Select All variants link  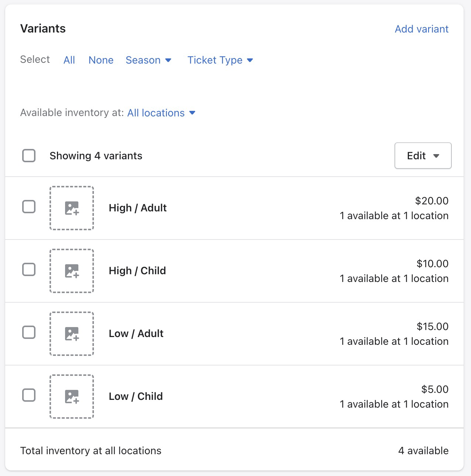point(69,60)
